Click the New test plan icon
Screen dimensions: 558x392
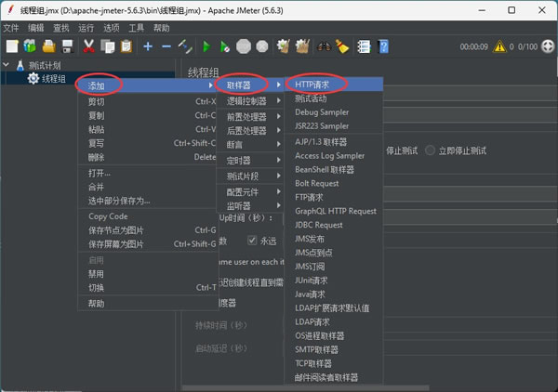tap(12, 46)
